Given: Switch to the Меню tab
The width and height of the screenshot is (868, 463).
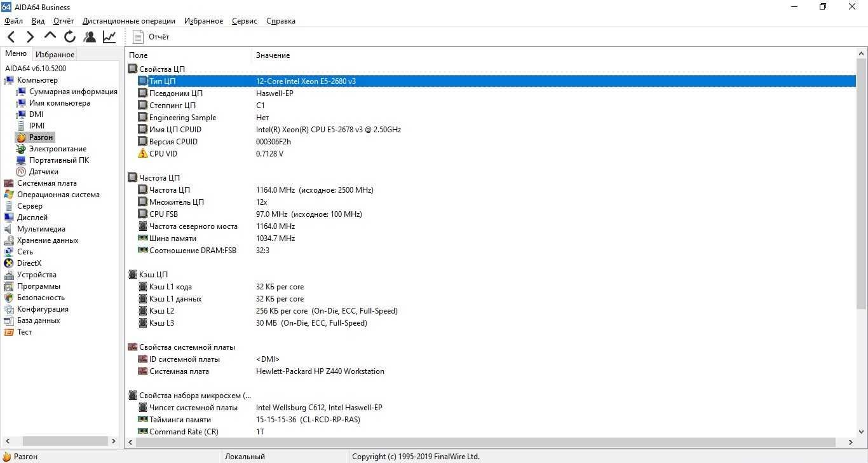Looking at the screenshot, I should coord(16,53).
